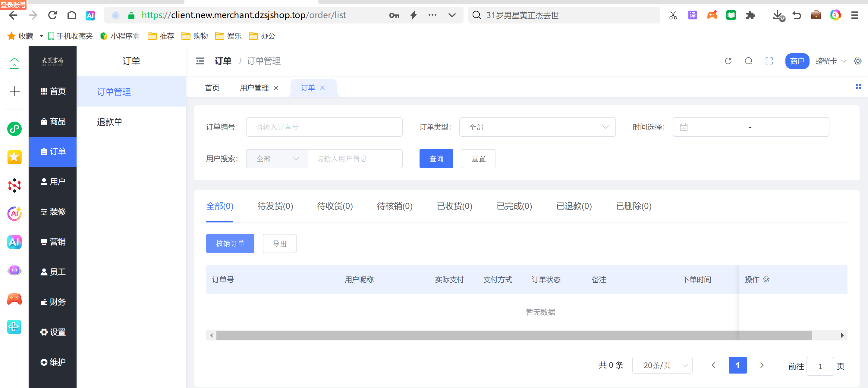Image resolution: width=868 pixels, height=388 pixels.
Task: Click the home icon in left browser sidebar
Action: coord(14,63)
